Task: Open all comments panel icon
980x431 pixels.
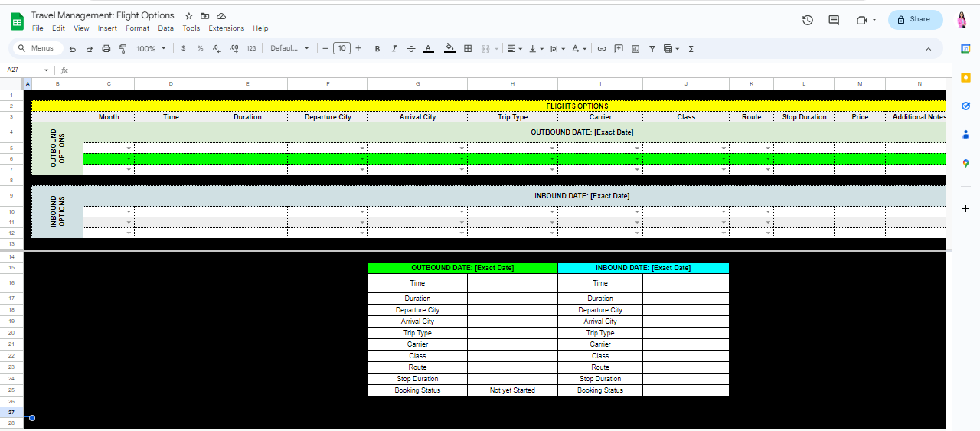Action: click(834, 20)
